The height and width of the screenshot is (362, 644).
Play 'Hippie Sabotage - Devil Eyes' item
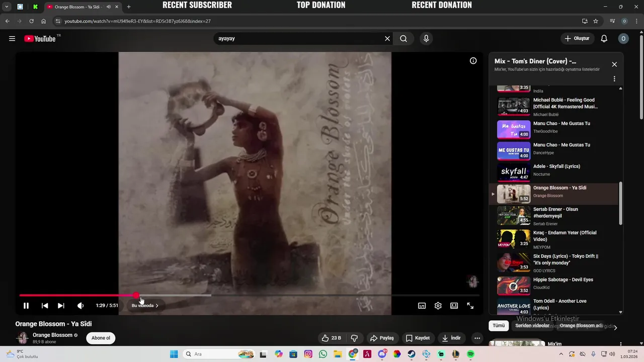pyautogui.click(x=553, y=286)
